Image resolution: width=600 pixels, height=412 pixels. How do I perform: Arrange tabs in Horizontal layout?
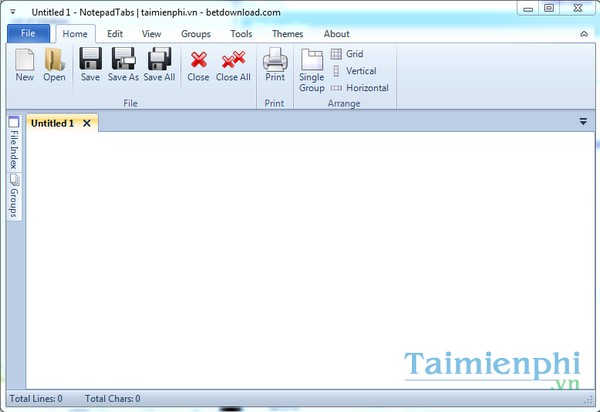(360, 88)
